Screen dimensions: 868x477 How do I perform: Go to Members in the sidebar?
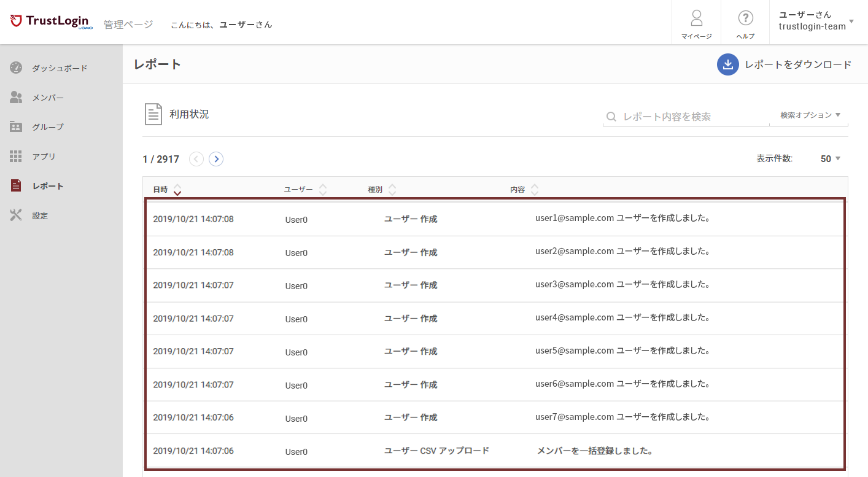[x=47, y=98]
